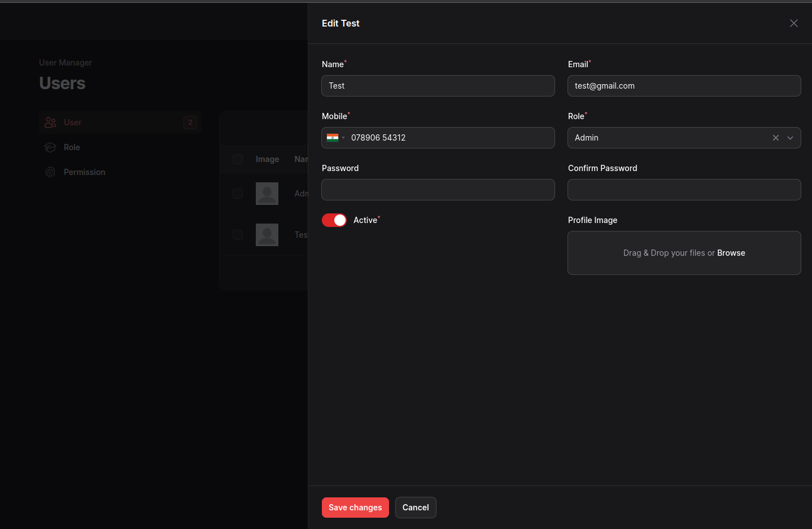
Task: Expand the Role dropdown via its chevron
Action: click(x=791, y=137)
